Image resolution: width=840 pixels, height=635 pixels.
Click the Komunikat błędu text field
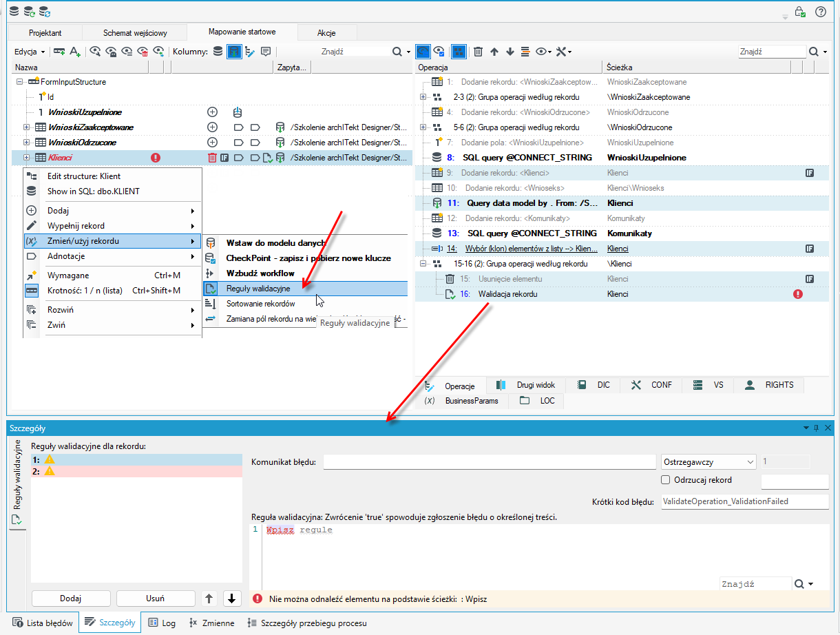(490, 462)
